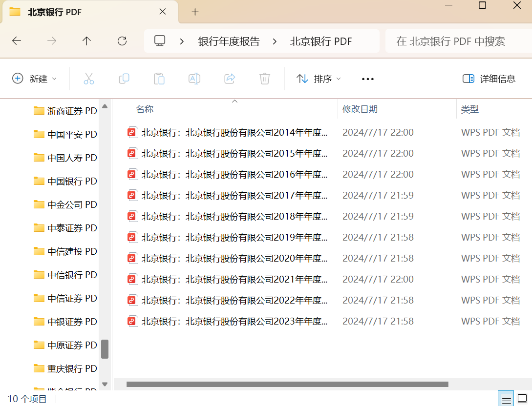Open the See more ellipsis menu
The image size is (532, 406).
pyautogui.click(x=368, y=79)
